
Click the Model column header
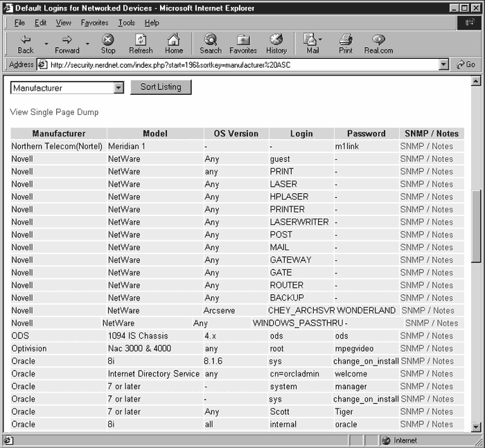[155, 134]
